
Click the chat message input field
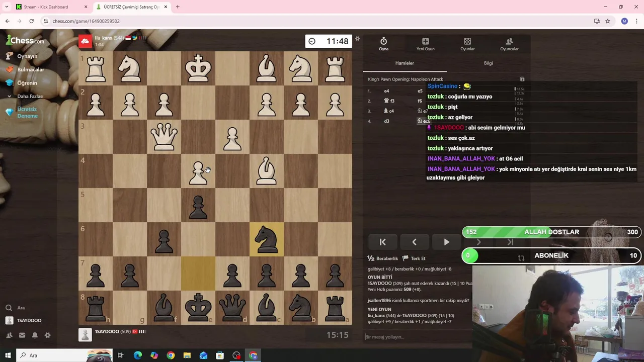(x=418, y=337)
